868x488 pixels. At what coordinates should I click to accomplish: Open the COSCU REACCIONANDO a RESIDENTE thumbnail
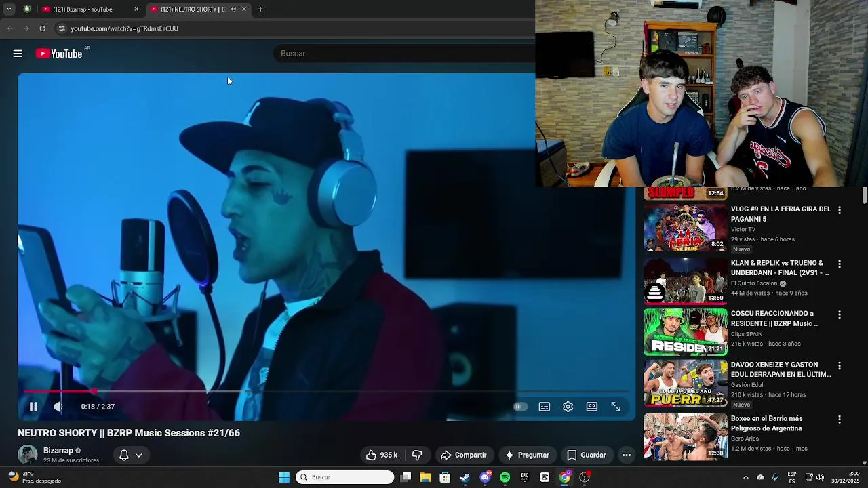685,332
